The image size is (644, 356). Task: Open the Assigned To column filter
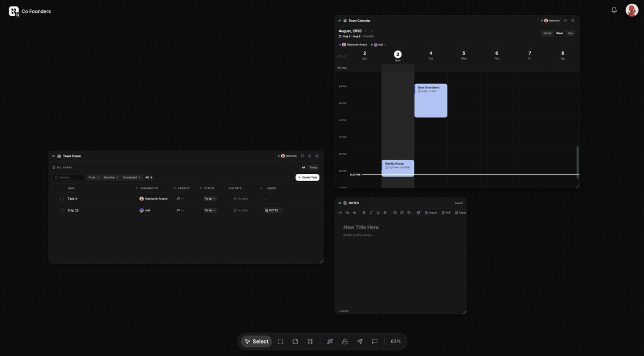coord(137,188)
